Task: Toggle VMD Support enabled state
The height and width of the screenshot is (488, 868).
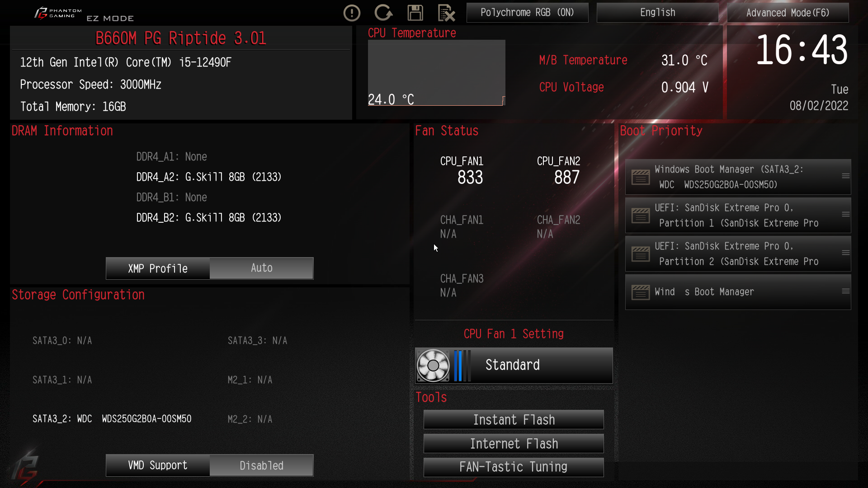Action: click(261, 465)
